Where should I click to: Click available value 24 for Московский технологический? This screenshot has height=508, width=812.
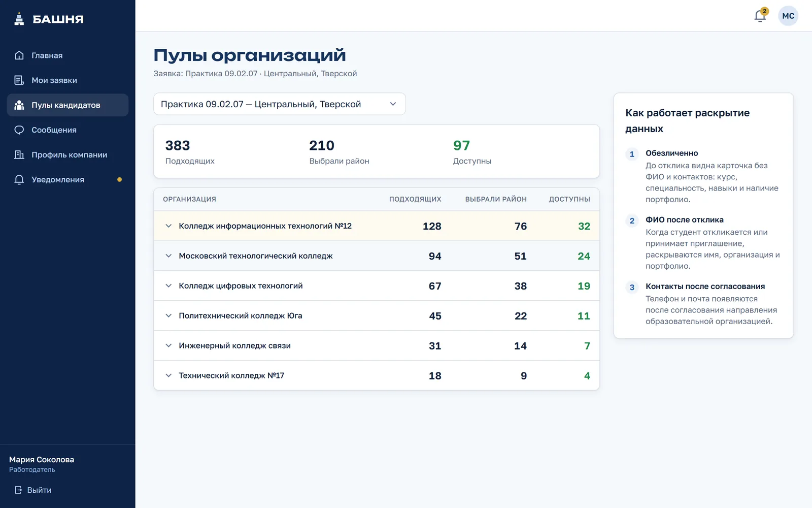(584, 257)
